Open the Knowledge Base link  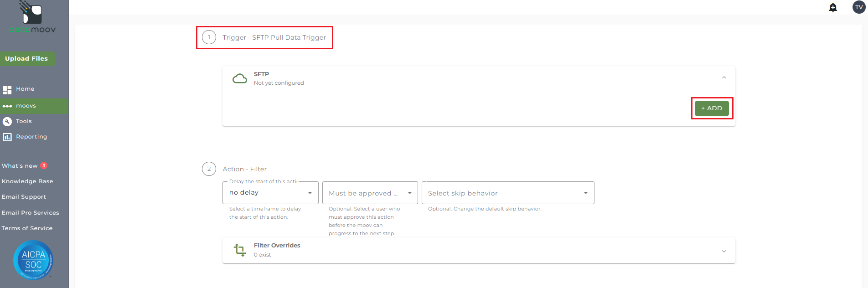point(27,181)
